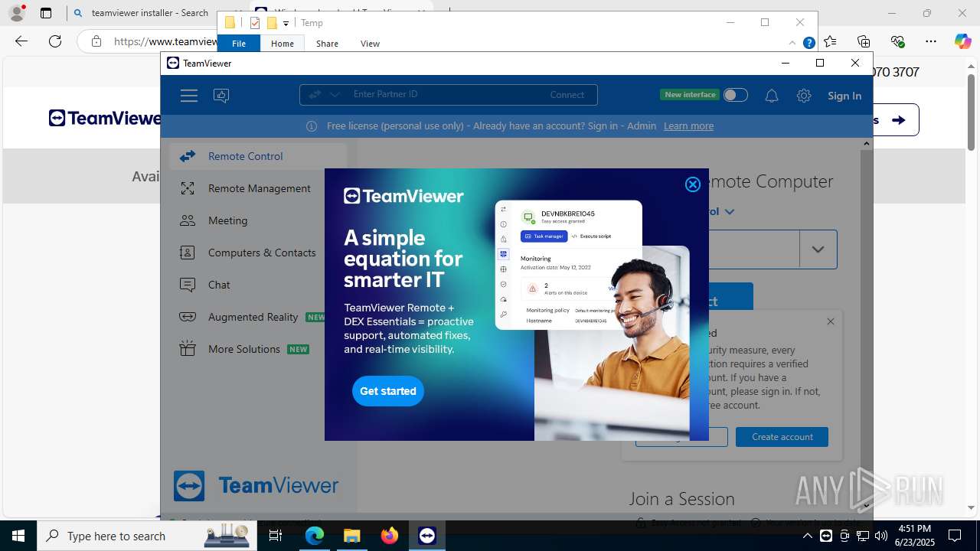Click the Remote Control arrows icon
Image resolution: width=980 pixels, height=551 pixels.
point(188,156)
